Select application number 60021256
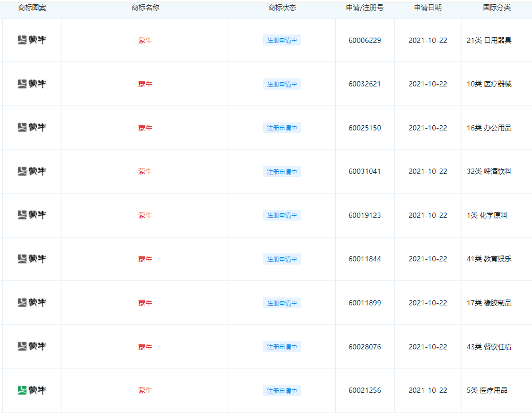The image size is (532, 413). (365, 390)
